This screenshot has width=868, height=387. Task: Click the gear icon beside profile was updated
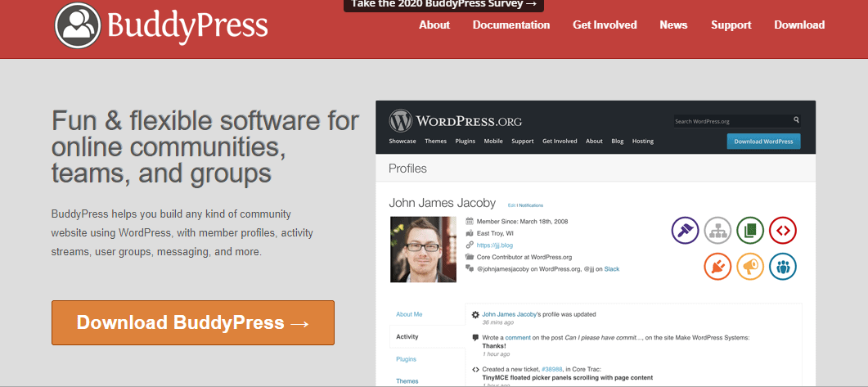[475, 314]
